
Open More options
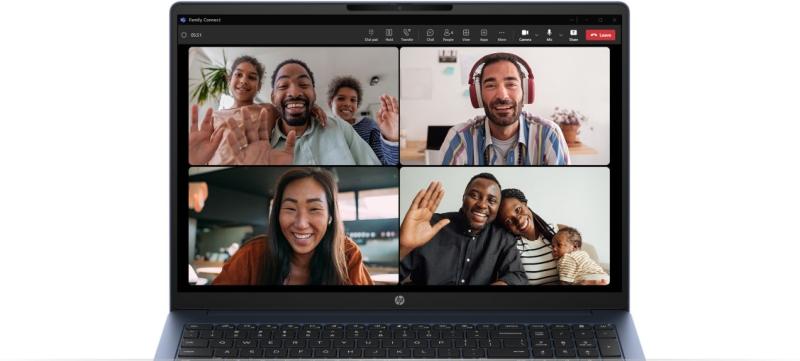pyautogui.click(x=502, y=35)
